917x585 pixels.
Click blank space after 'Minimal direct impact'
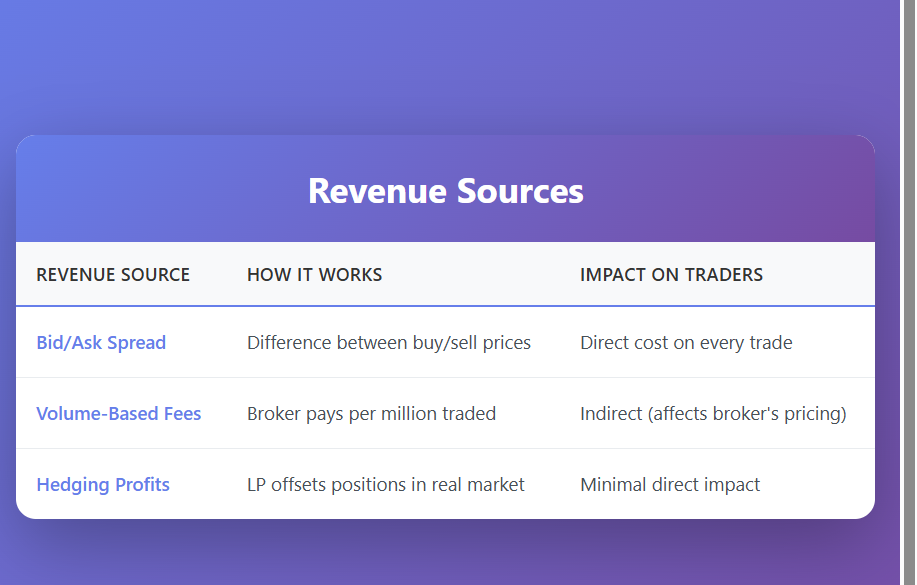pos(815,485)
